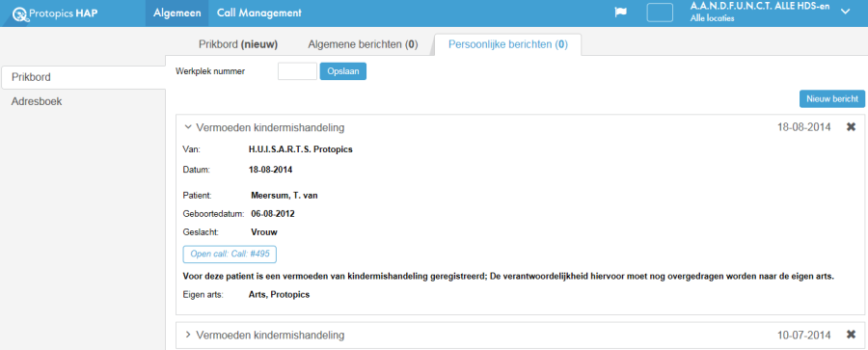Click the Opslaan button

click(x=343, y=71)
